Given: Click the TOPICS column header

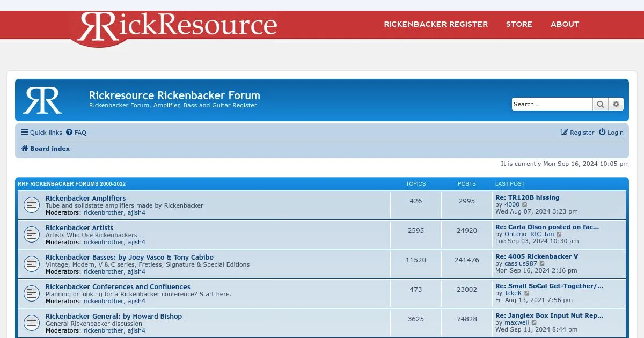Looking at the screenshot, I should [x=416, y=183].
